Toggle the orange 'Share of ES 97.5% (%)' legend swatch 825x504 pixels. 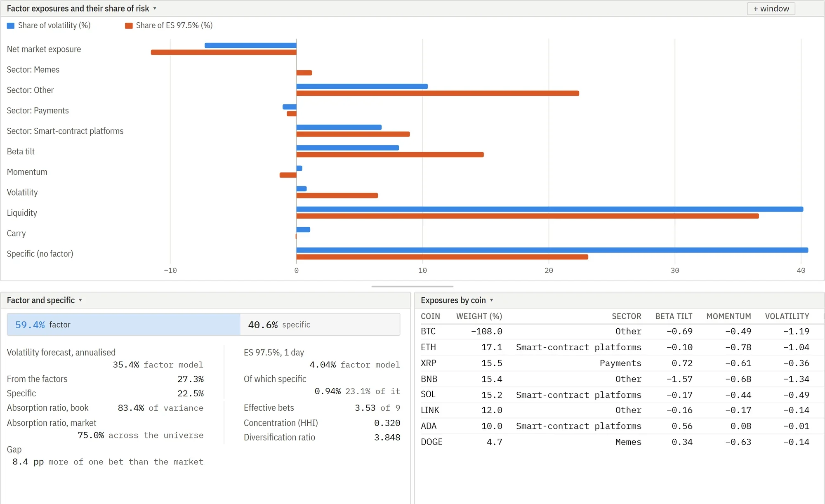tap(129, 26)
